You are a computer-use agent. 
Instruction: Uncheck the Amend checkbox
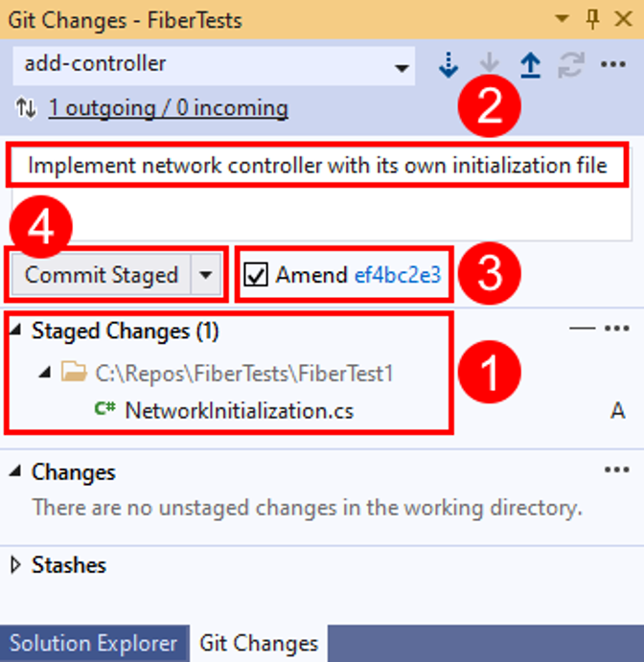point(255,276)
